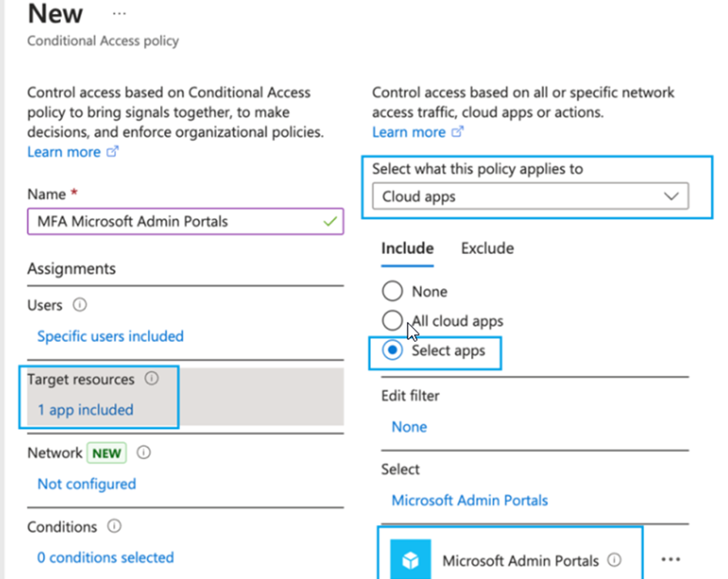Click info icon beside Microsoft Admin Portals
The width and height of the screenshot is (728, 579).
(x=614, y=560)
